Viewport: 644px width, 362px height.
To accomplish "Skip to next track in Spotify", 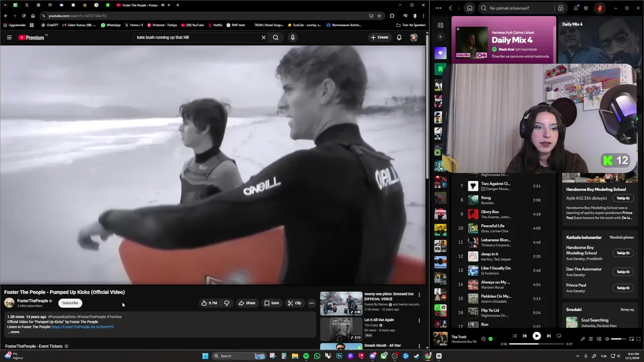I will 548,336.
